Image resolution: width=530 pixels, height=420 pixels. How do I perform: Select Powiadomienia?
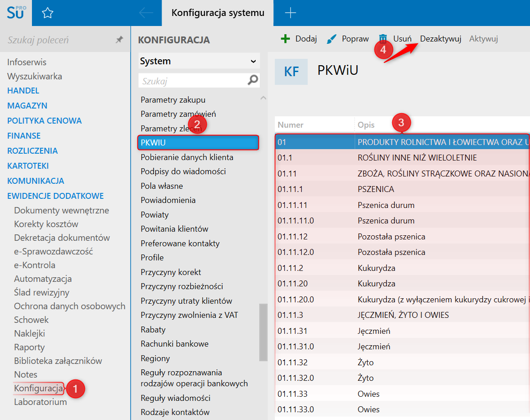[168, 200]
